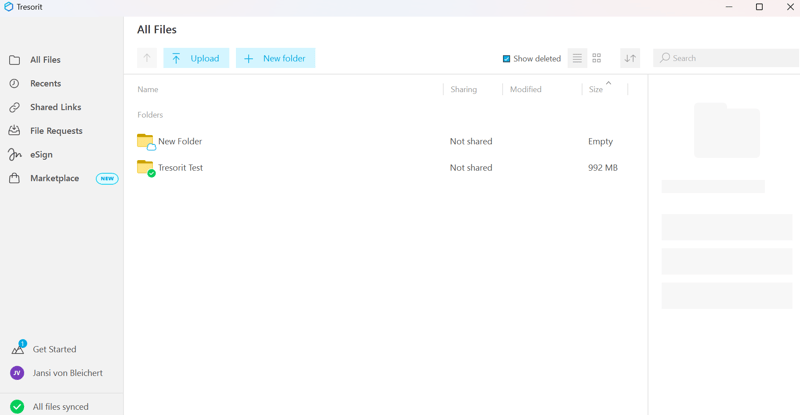
Task: Open File Requests section
Action: tap(56, 131)
